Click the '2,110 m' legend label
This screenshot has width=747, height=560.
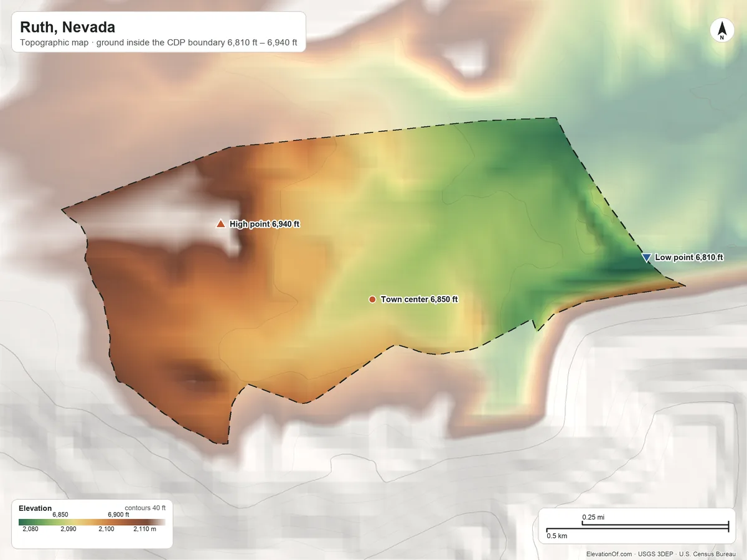tap(144, 529)
